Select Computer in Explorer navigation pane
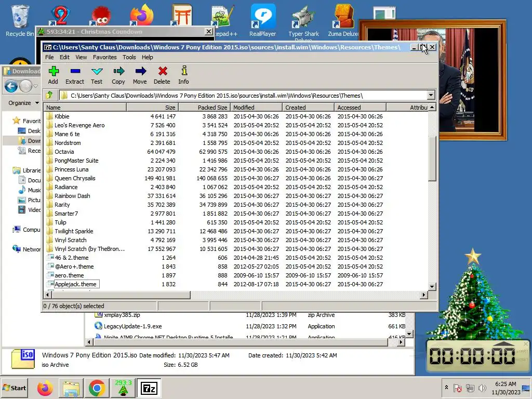The width and height of the screenshot is (532, 399). (32, 230)
